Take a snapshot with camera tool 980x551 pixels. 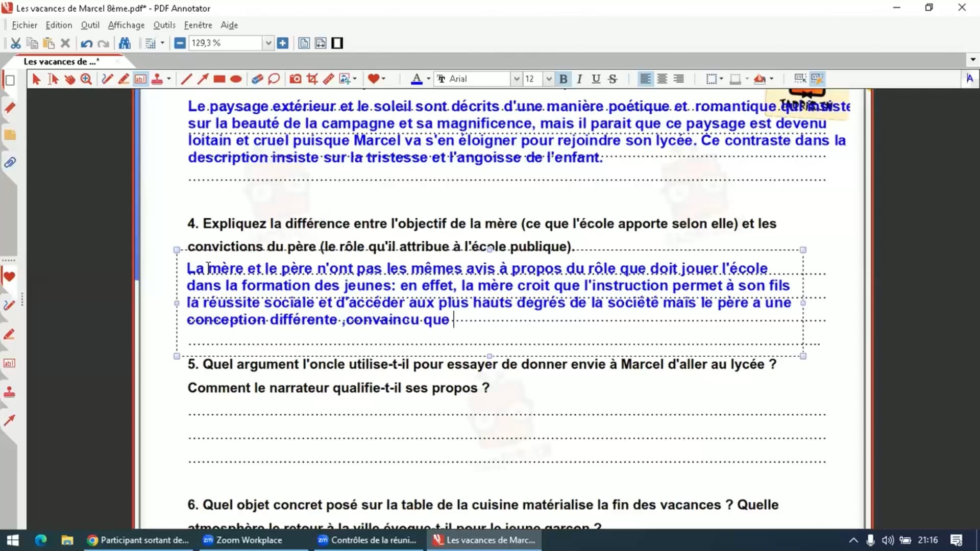coord(296,79)
